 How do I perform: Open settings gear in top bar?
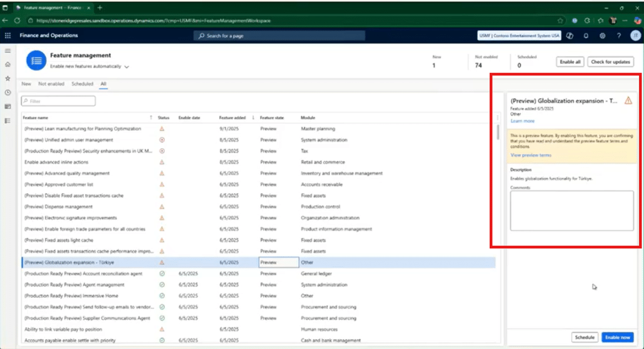[x=602, y=35]
